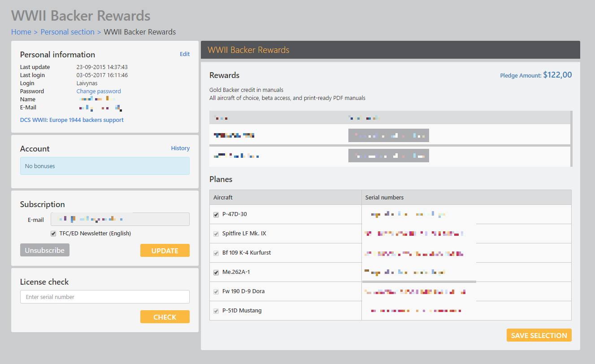Click the Fw 190 D-9 Dora label
Viewport: 595px width, 364px height.
click(x=243, y=291)
